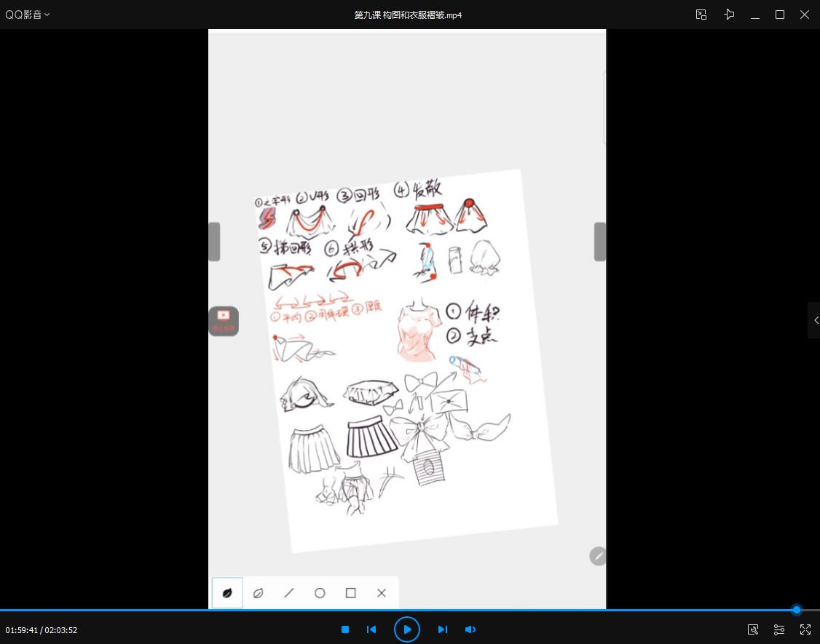Choose the circle shape tool

click(x=320, y=593)
